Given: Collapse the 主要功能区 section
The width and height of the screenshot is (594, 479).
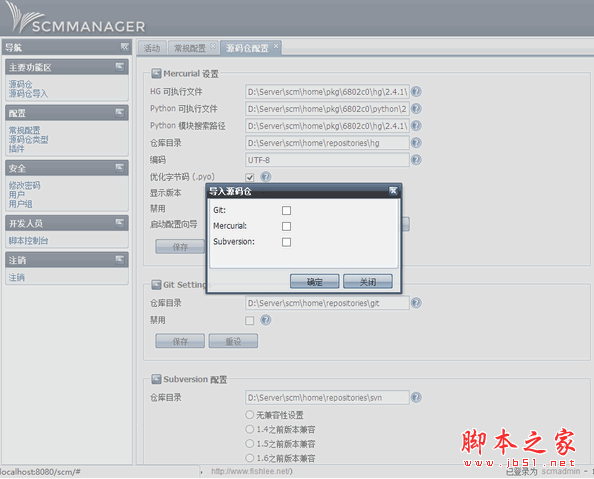Looking at the screenshot, I should pyautogui.click(x=120, y=67).
